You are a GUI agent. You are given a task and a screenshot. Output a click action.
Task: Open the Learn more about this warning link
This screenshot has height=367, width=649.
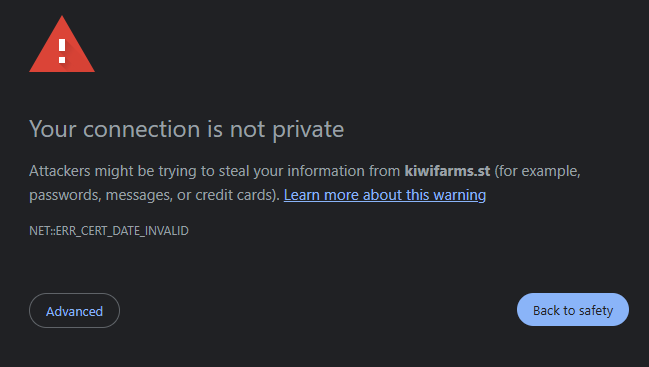(x=385, y=195)
